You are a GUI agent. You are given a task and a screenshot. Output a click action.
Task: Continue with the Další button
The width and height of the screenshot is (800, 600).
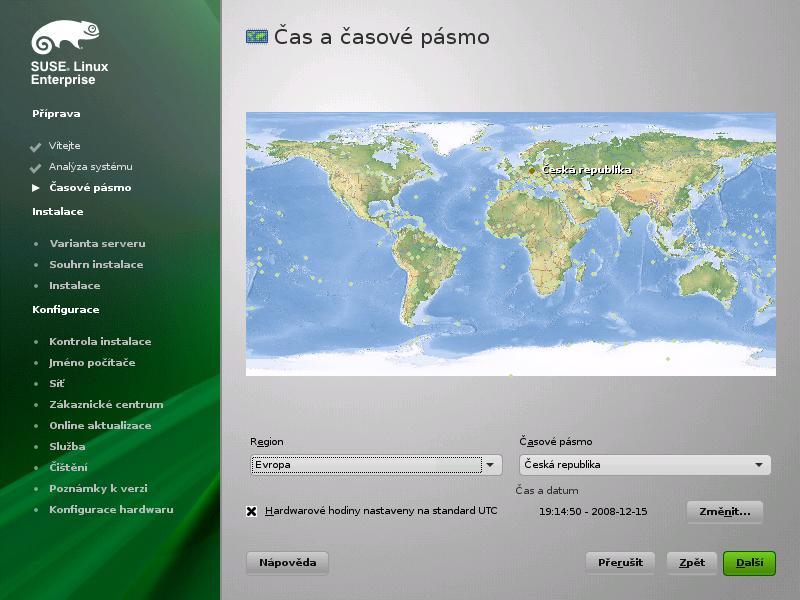pos(749,563)
